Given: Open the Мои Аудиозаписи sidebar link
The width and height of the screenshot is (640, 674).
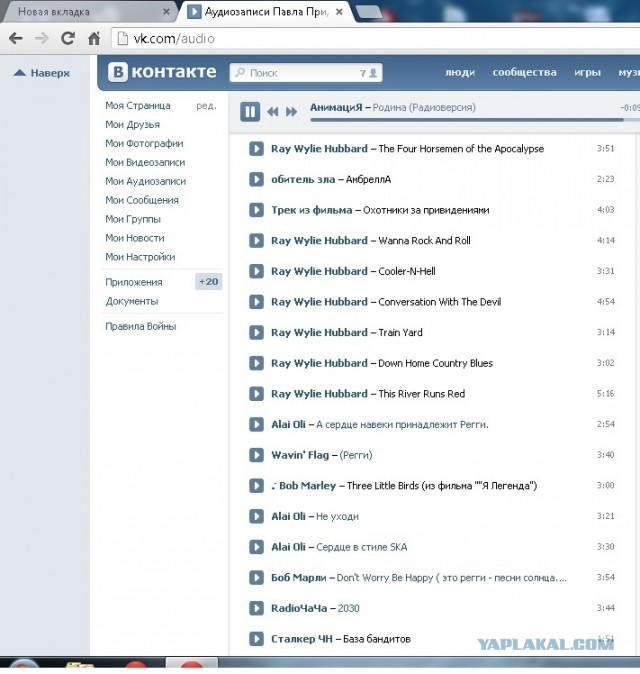Looking at the screenshot, I should point(145,181).
